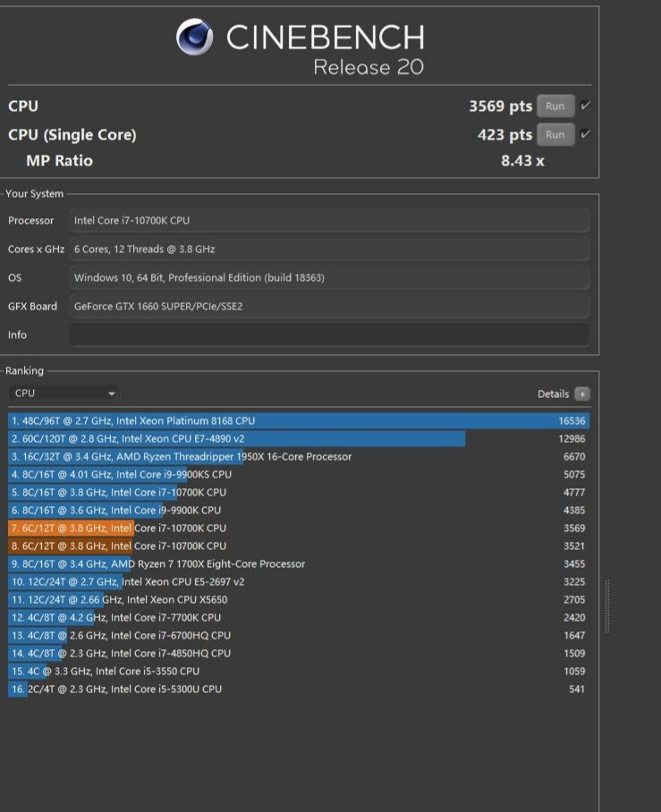The image size is (661, 812).
Task: Select the 3521 score i7-10700K row
Action: (x=299, y=546)
